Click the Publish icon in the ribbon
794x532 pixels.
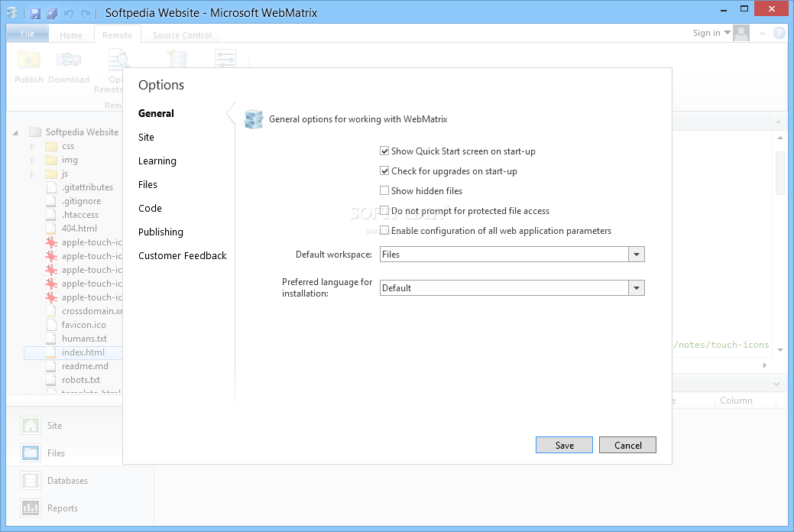[x=28, y=60]
